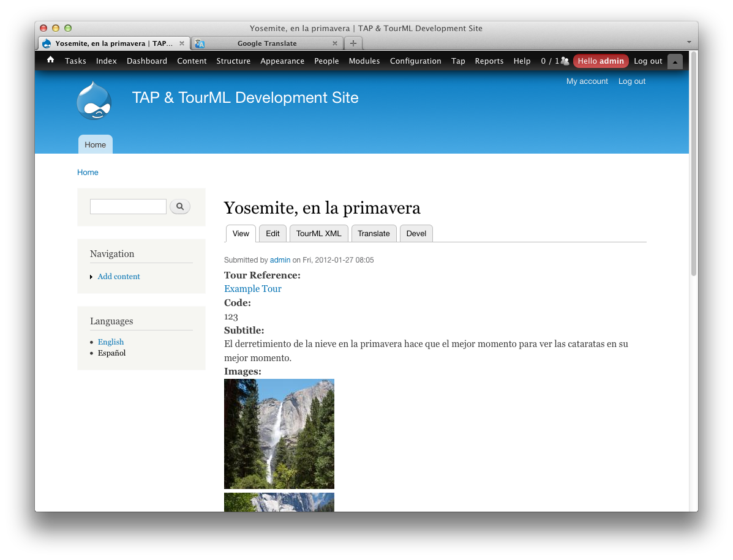Click inside the search text field

128,207
